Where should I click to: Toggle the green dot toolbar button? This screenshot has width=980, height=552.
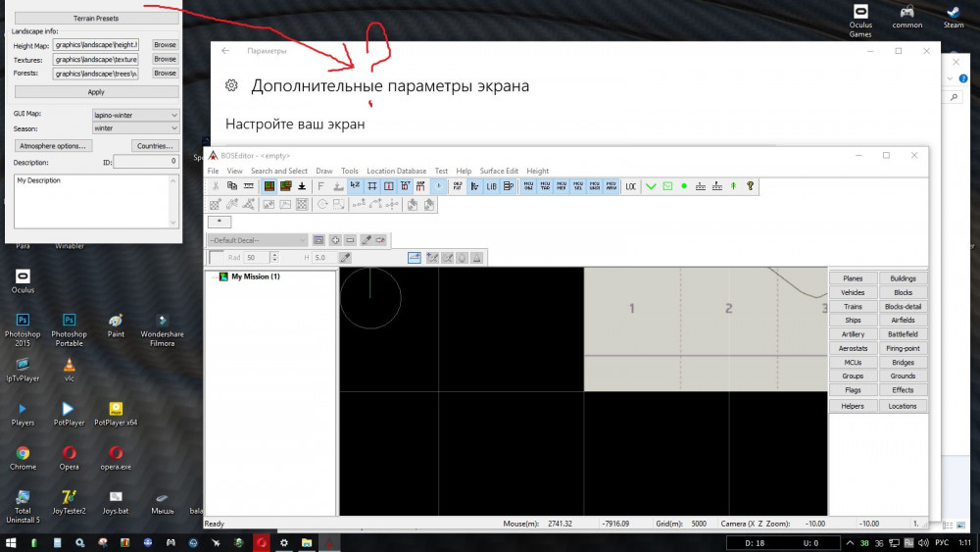tap(684, 185)
